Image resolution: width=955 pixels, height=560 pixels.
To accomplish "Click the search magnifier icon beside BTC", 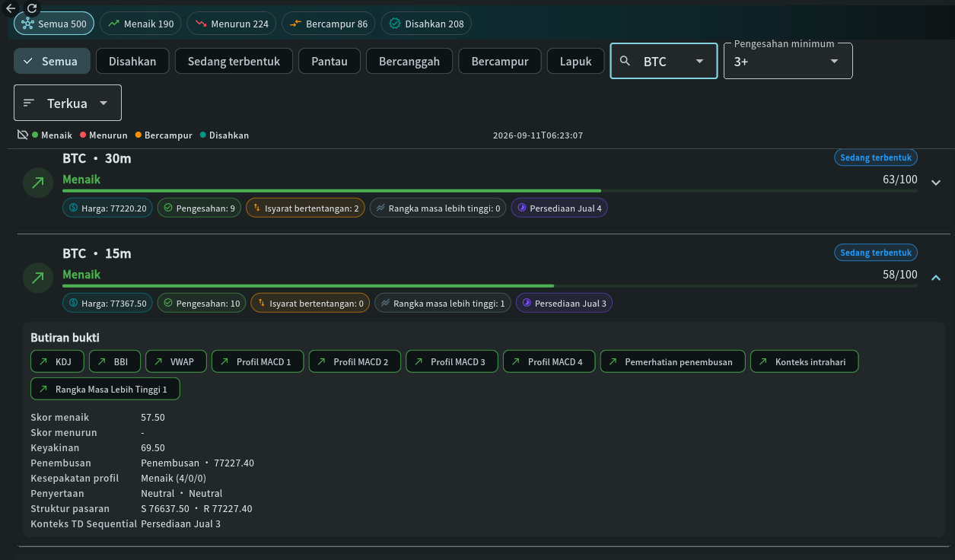I will pos(626,61).
